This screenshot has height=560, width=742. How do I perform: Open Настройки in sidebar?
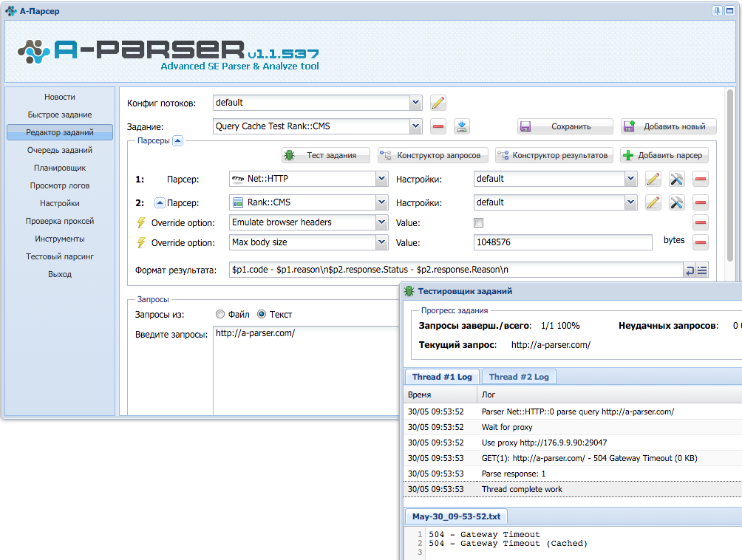[60, 203]
